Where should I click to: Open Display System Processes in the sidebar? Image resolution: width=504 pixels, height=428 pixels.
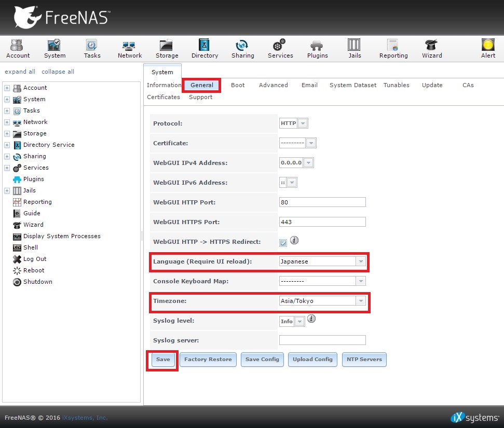point(62,236)
